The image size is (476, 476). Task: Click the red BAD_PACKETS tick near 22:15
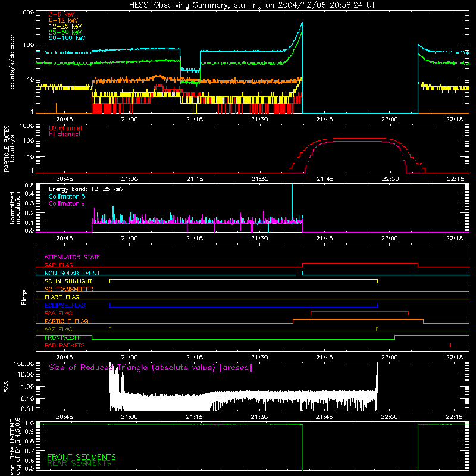450,345
